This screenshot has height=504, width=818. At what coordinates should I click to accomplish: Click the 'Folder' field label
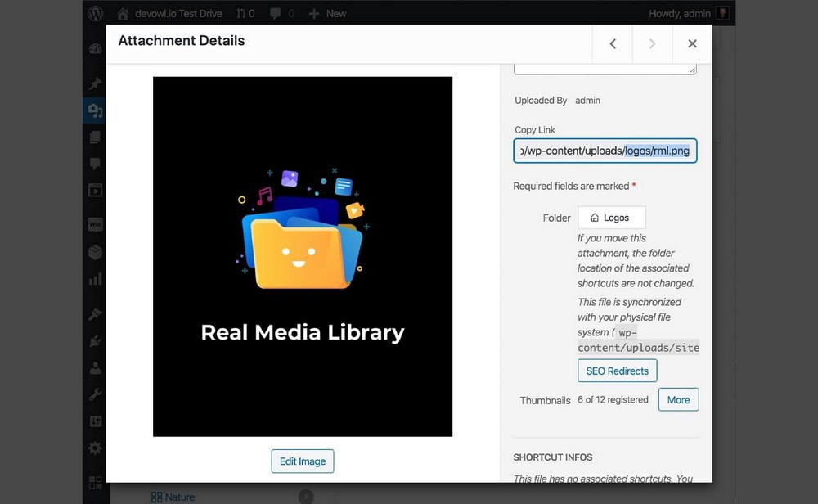[556, 218]
